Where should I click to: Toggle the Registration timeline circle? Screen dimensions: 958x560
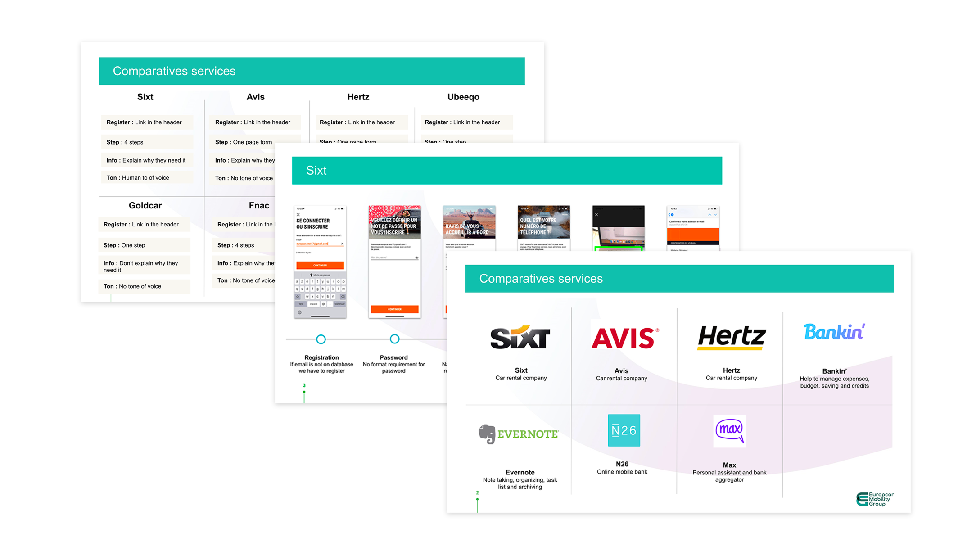[x=321, y=340]
